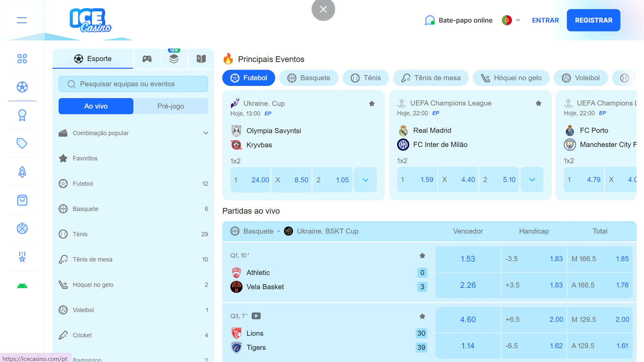Select the Voleibol filter in Principais Eventos
Image resolution: width=644 pixels, height=362 pixels.
581,78
